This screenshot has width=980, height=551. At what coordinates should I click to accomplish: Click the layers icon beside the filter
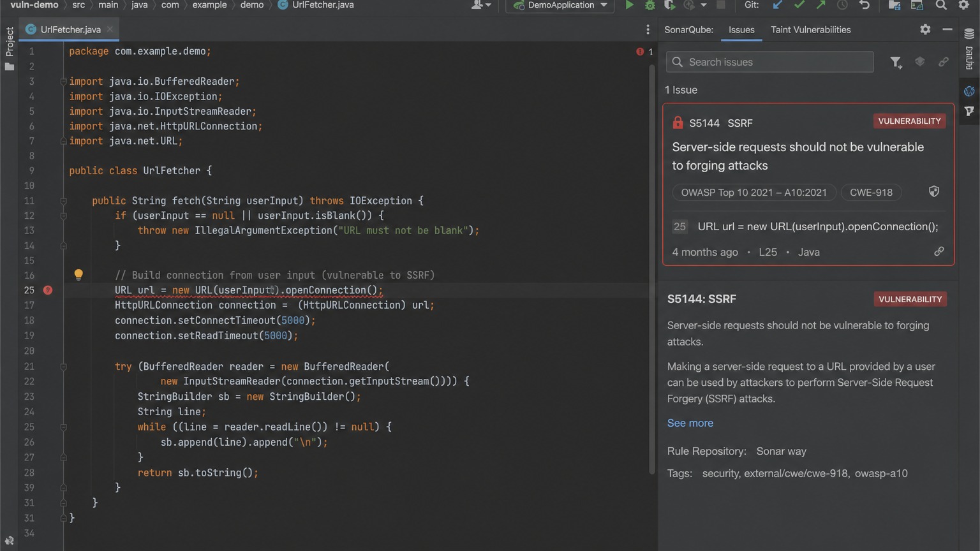pos(920,61)
